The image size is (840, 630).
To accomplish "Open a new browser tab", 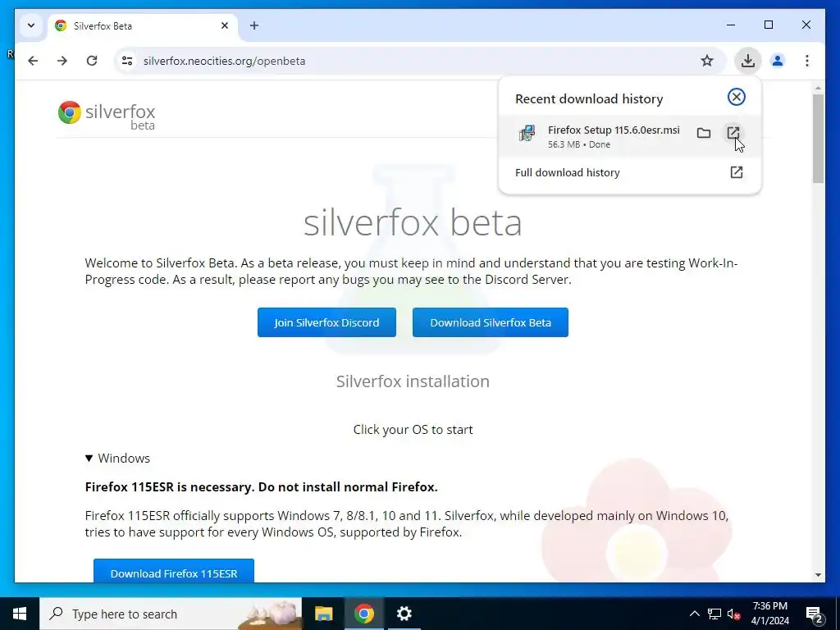I will click(254, 25).
